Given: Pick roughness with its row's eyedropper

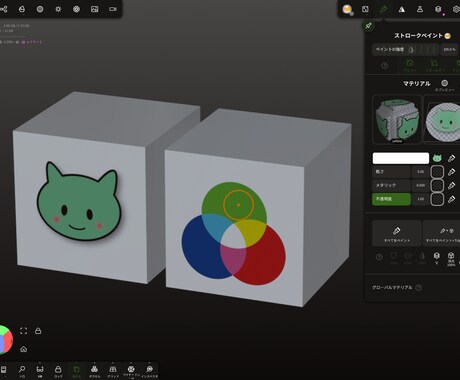Looking at the screenshot, I should pyautogui.click(x=451, y=172).
